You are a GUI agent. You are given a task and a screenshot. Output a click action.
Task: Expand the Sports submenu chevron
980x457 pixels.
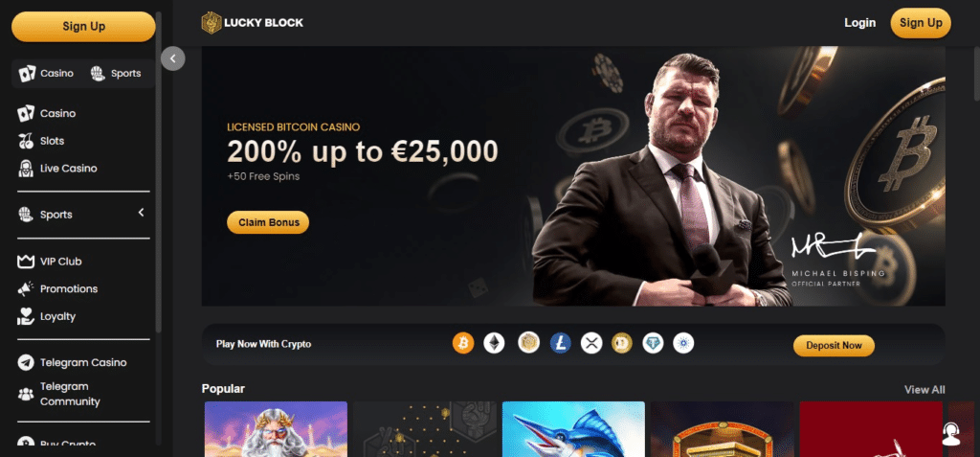coord(142,213)
